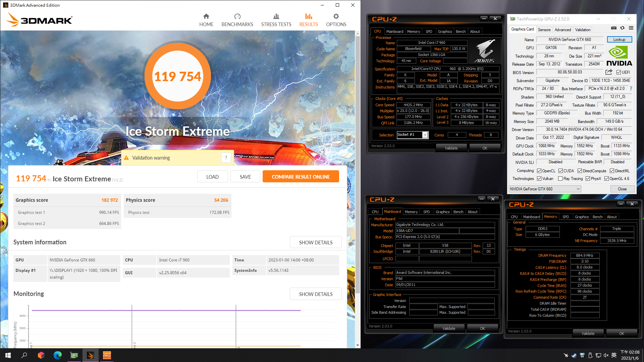
Task: Open taskbar search
Action: tap(24, 355)
